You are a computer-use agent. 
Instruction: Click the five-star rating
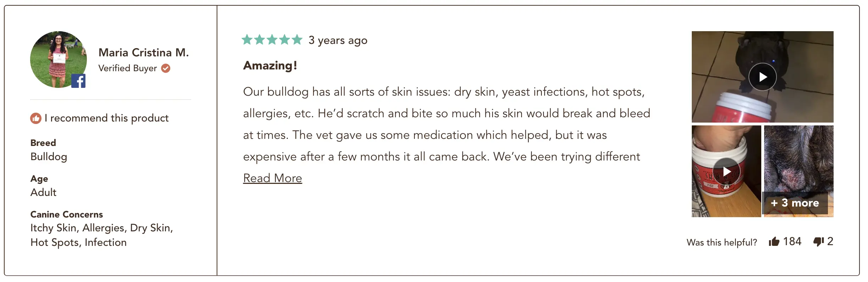pos(272,40)
